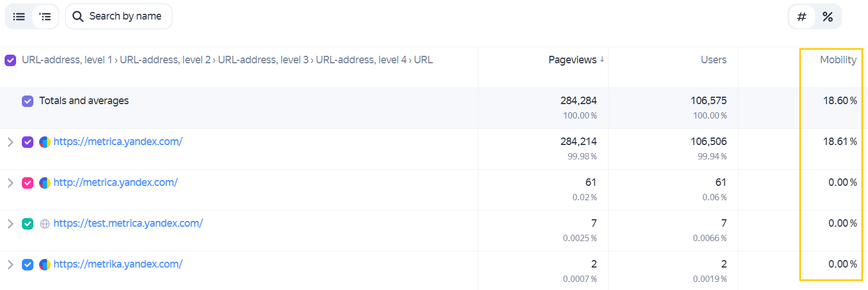Image resolution: width=868 pixels, height=290 pixels.
Task: Sort by the Mobility column header
Action: point(838,60)
